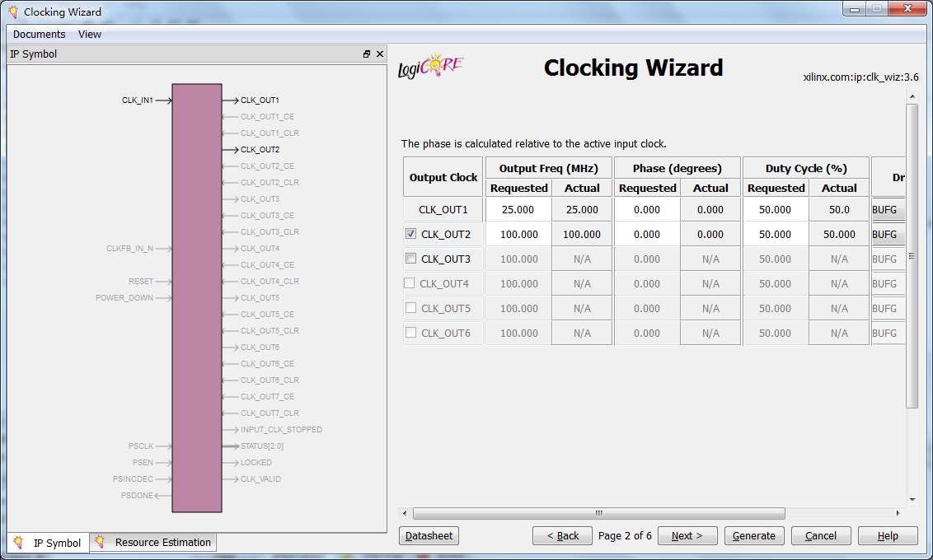Click the CLKFB_IN_N port label
The image size is (933, 560).
129,249
